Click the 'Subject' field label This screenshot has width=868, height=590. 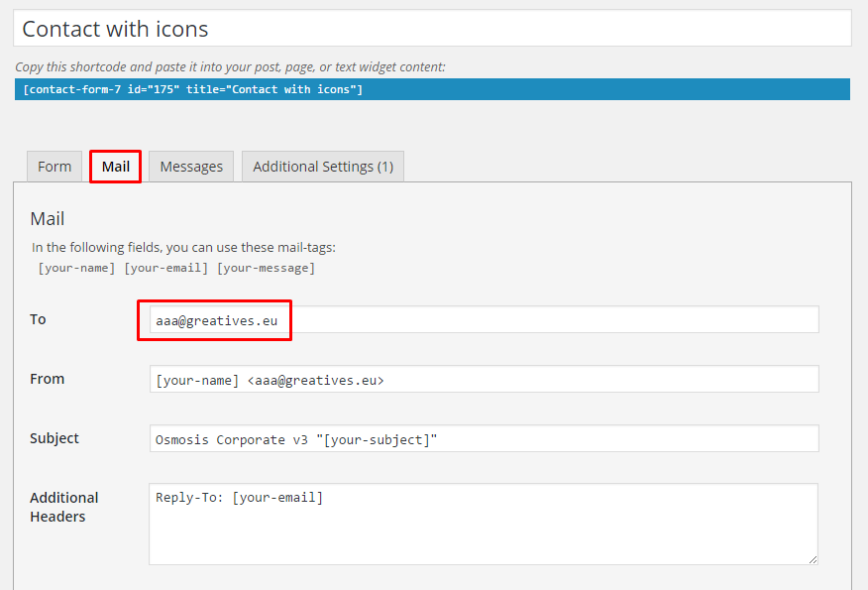click(x=54, y=438)
